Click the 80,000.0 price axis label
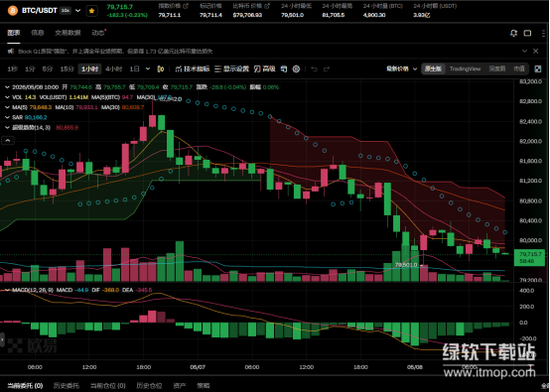 click(530, 240)
